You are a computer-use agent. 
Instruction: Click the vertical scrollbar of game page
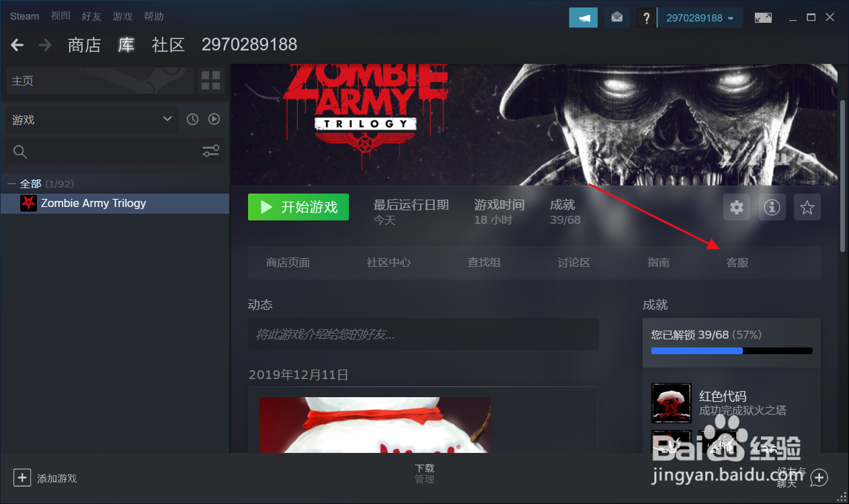click(x=843, y=176)
